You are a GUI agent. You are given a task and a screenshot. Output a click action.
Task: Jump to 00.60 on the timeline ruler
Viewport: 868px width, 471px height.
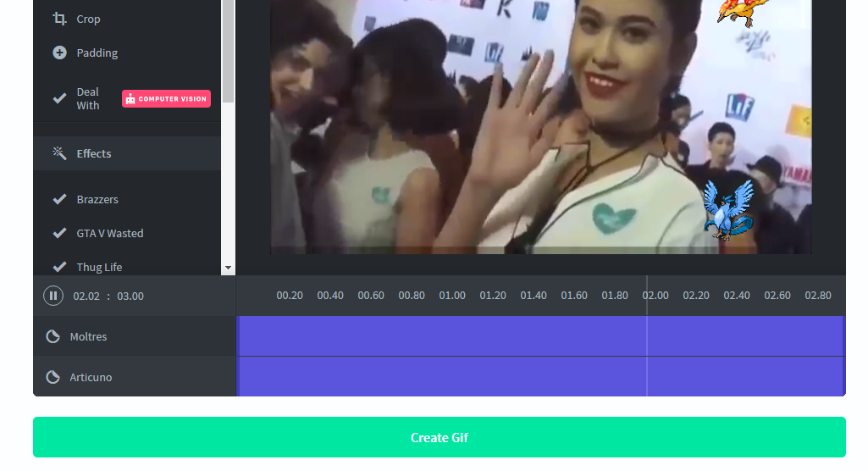tap(371, 296)
